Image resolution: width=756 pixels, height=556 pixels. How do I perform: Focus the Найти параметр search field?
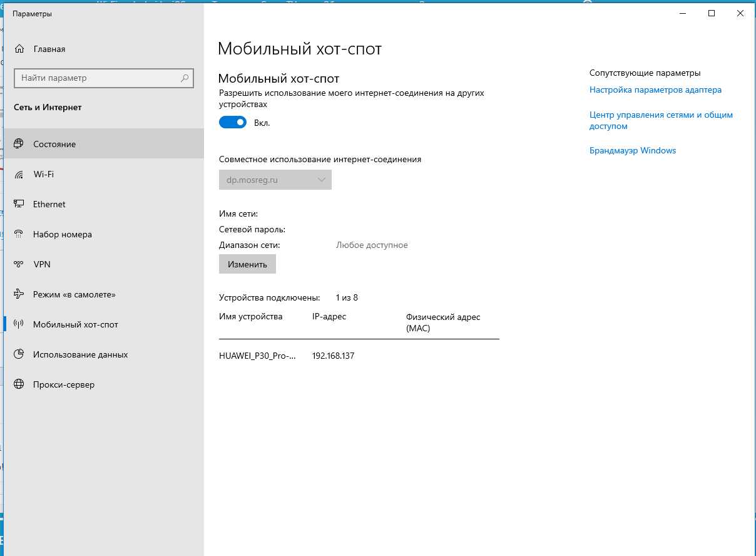[104, 78]
